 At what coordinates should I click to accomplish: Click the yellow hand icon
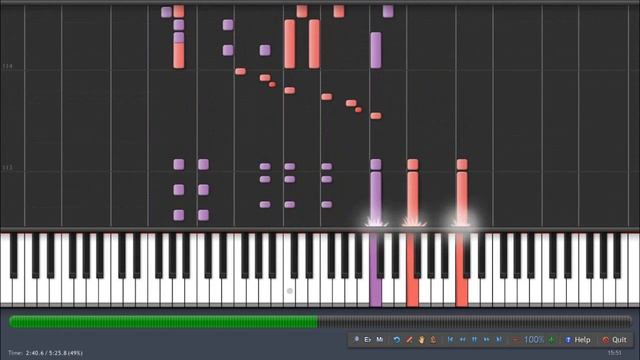421,340
